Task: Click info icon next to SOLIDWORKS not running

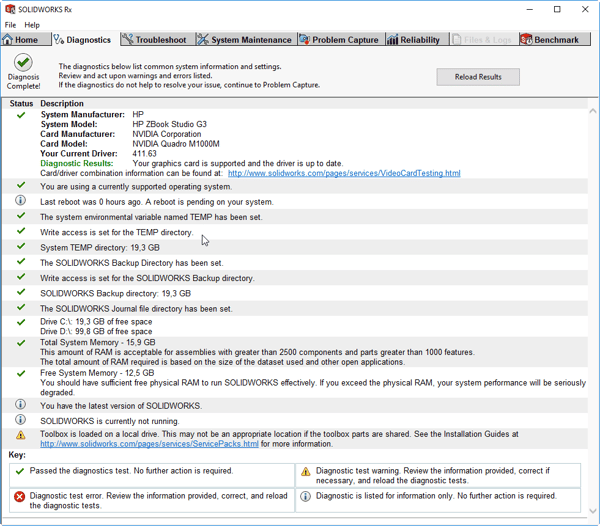Action: point(21,420)
